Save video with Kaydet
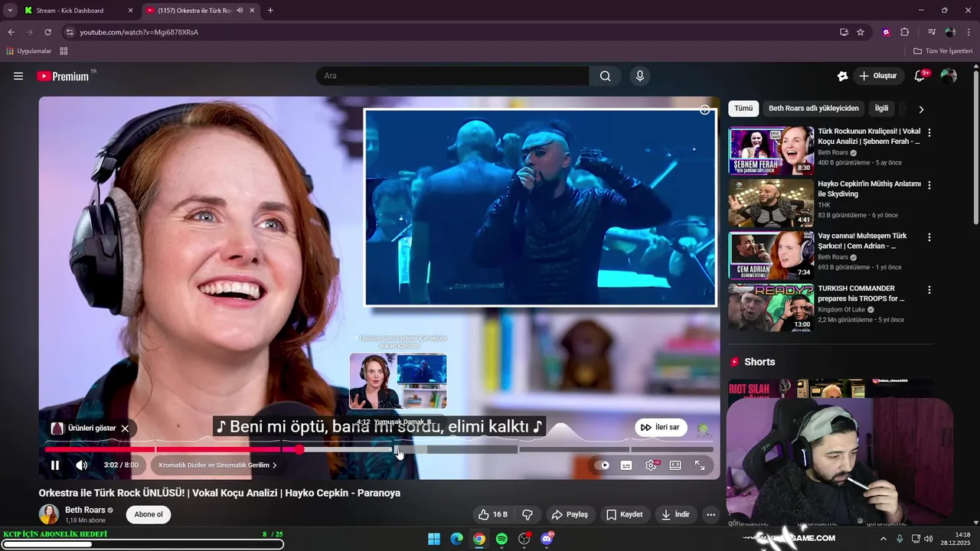 [x=625, y=514]
